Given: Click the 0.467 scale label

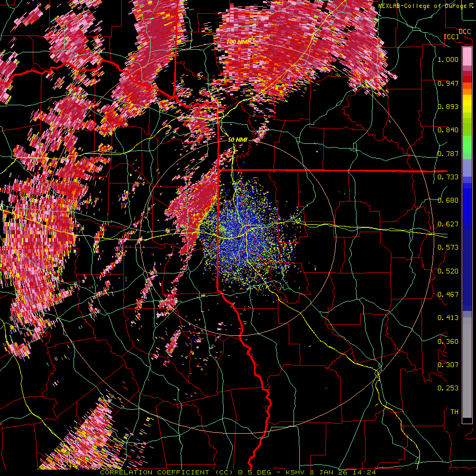Looking at the screenshot, I should click(x=448, y=295).
